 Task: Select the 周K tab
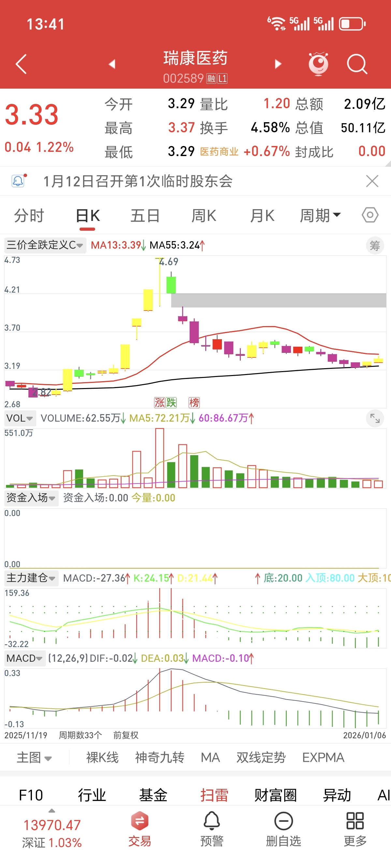click(x=204, y=215)
